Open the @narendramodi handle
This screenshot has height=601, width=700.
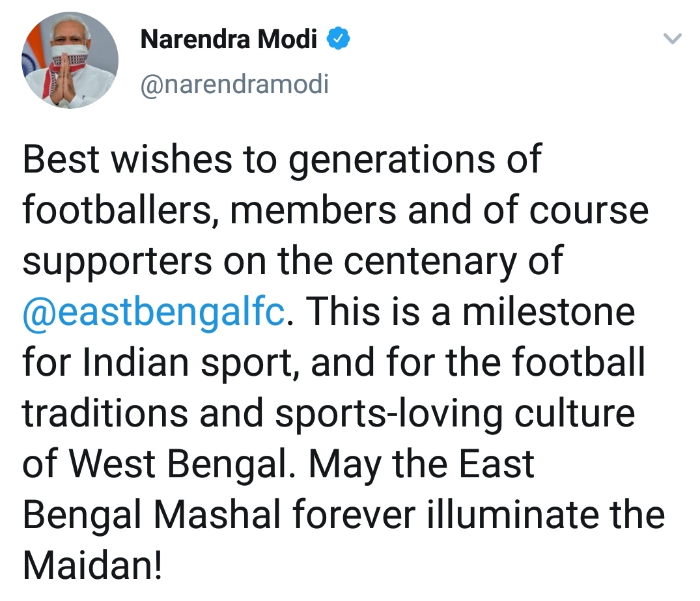[x=234, y=84]
